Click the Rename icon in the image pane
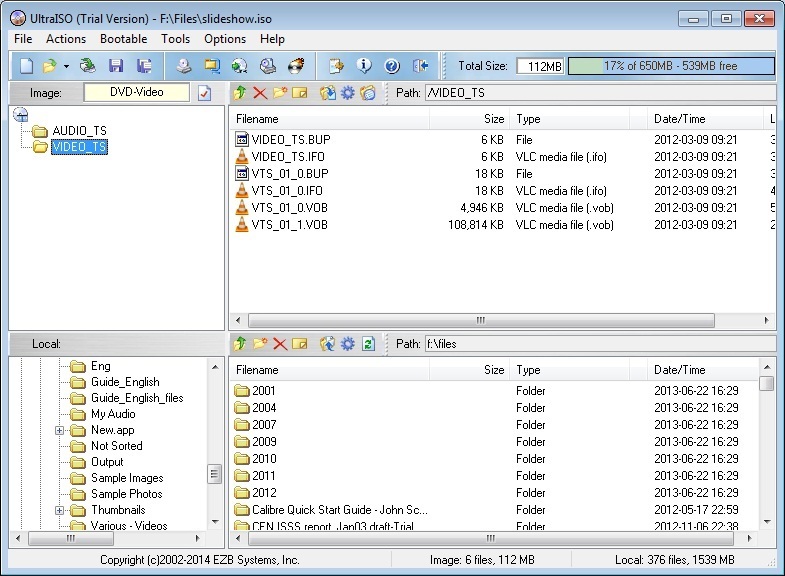The width and height of the screenshot is (785, 576). click(x=299, y=93)
